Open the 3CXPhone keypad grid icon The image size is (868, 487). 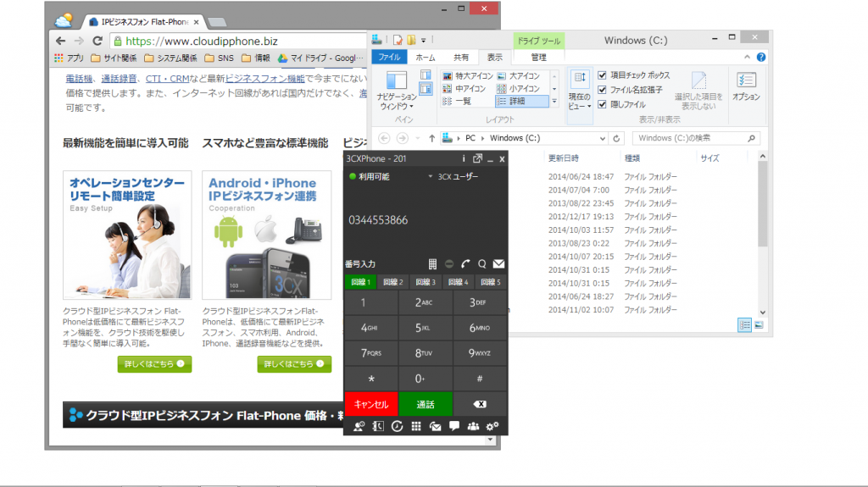(x=432, y=264)
